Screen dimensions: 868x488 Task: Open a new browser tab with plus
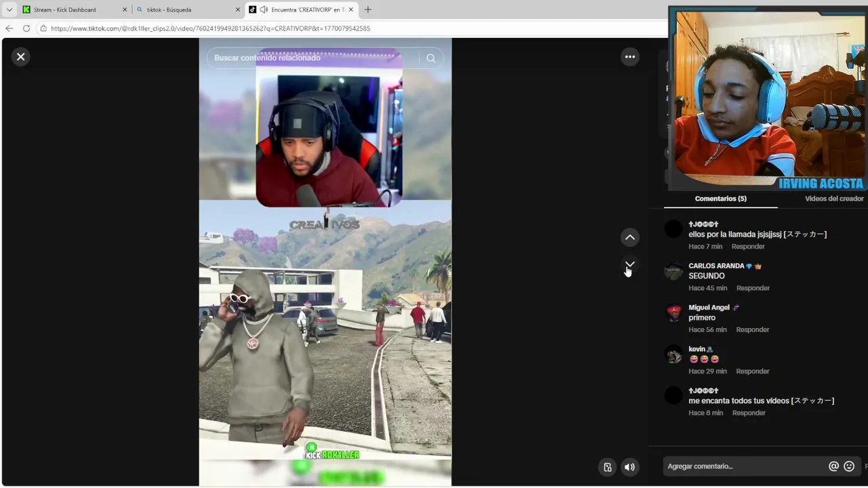[x=368, y=9]
